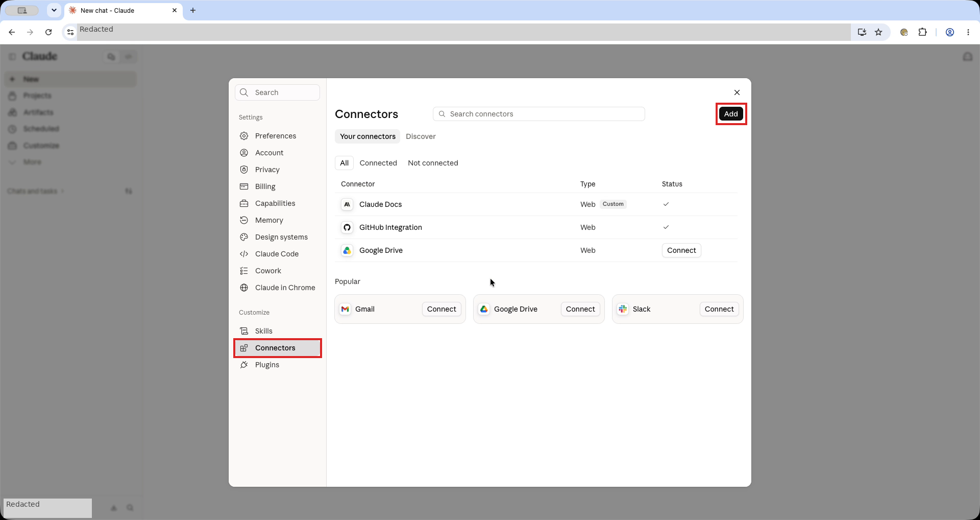Open Claude Code settings

(277, 254)
